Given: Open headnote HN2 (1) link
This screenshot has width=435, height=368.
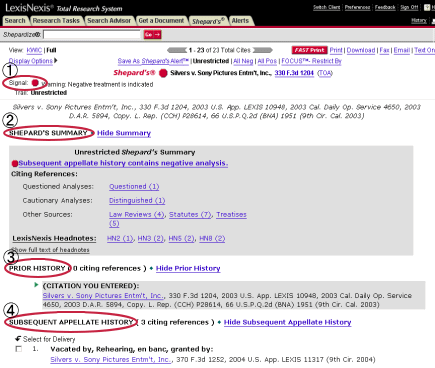Looking at the screenshot, I should (x=120, y=239).
